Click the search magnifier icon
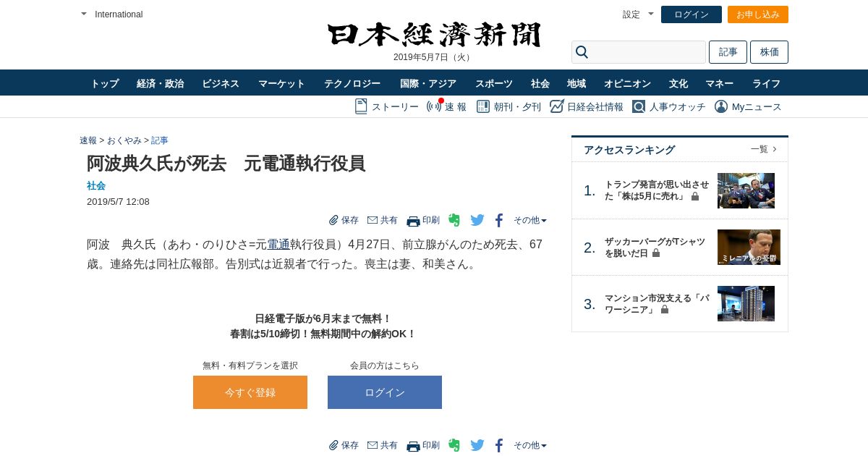The height and width of the screenshot is (456, 868). click(x=582, y=52)
